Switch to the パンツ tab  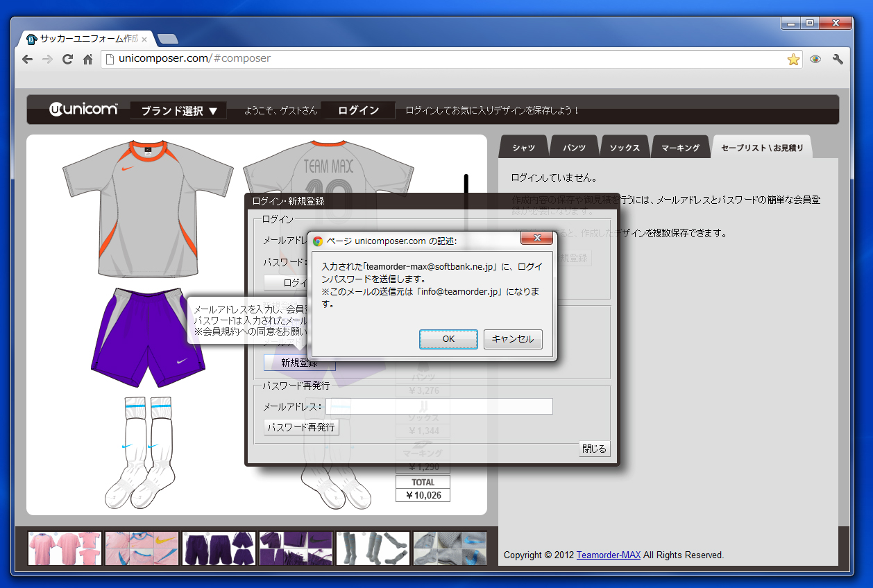[574, 148]
